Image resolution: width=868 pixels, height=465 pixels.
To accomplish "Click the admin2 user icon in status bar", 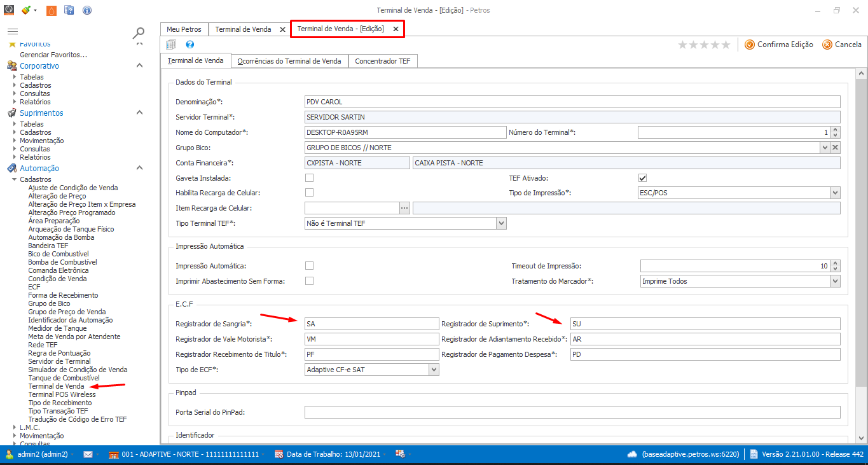I will click(10, 454).
